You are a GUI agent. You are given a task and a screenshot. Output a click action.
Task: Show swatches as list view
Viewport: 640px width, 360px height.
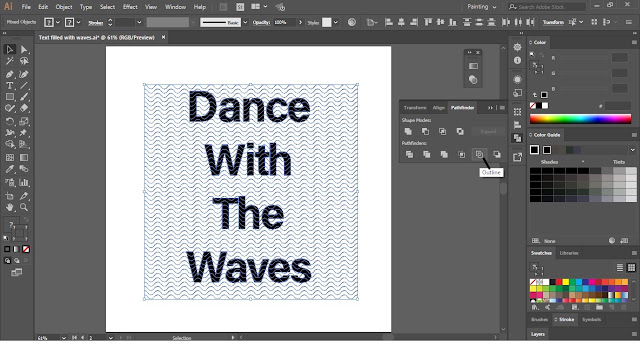pyautogui.click(x=620, y=267)
